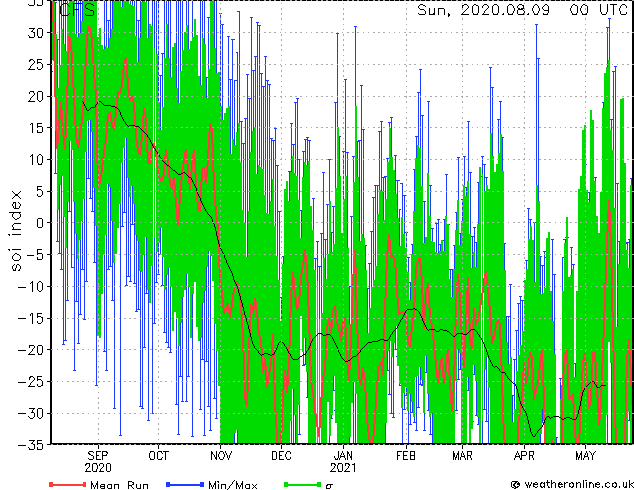Click the y-axis value 30
Image resolution: width=634 pixels, height=490 pixels.
coord(35,33)
